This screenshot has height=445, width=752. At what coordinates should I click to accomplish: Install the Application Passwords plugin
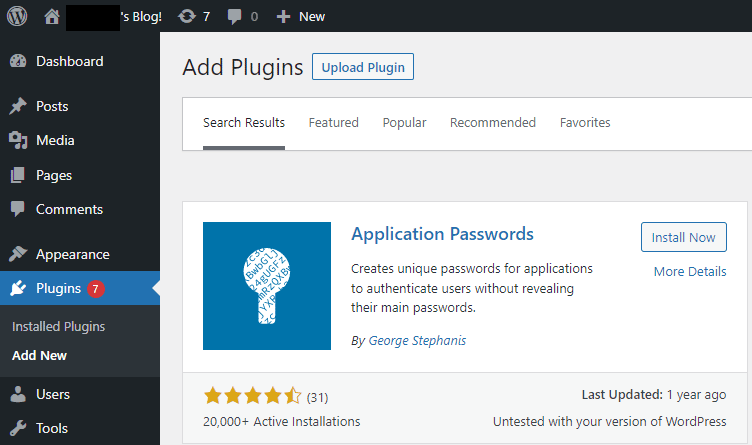pyautogui.click(x=683, y=237)
